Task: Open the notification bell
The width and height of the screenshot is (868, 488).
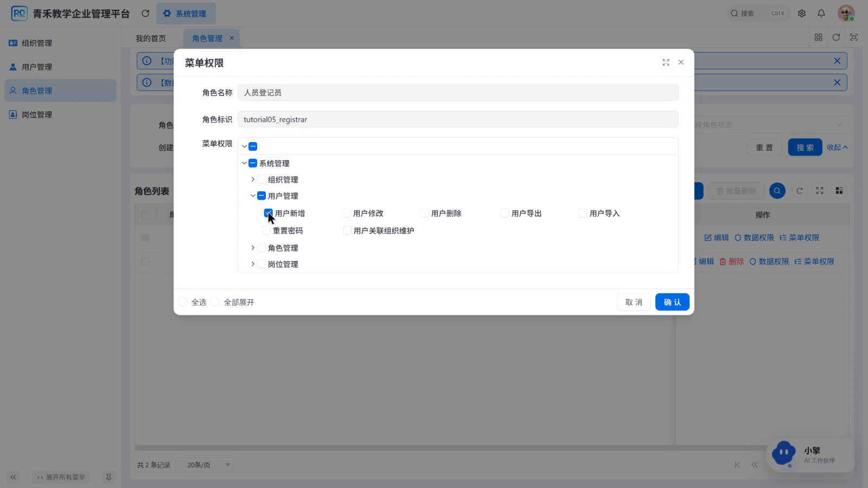Action: point(821,14)
